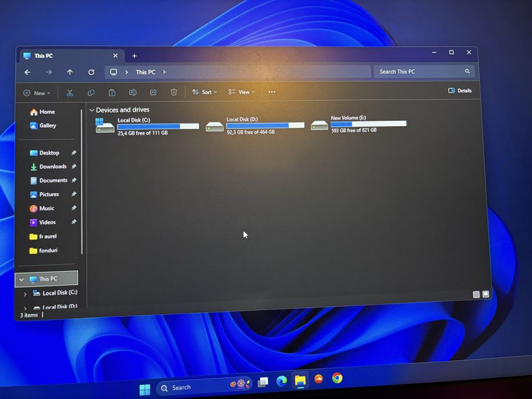The image size is (532, 399).
Task: Open the Sort dropdown
Action: click(x=204, y=92)
